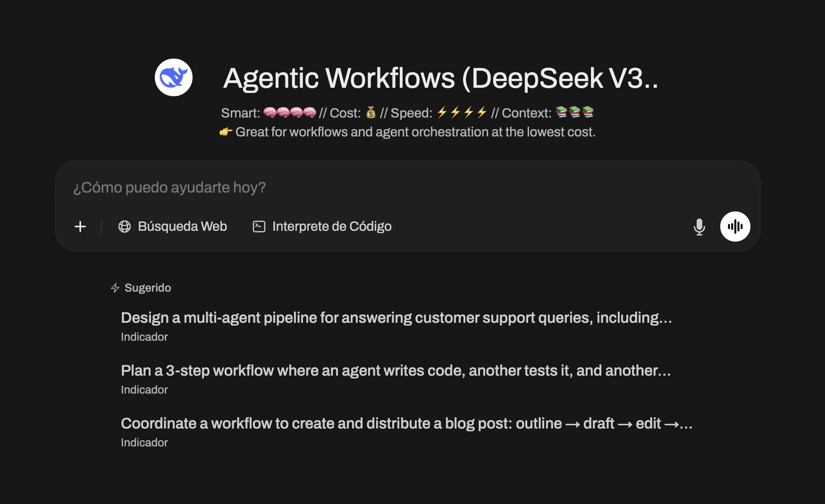The width and height of the screenshot is (825, 504).
Task: Click the lightning bolt icon beside Sugerido
Action: (x=115, y=288)
